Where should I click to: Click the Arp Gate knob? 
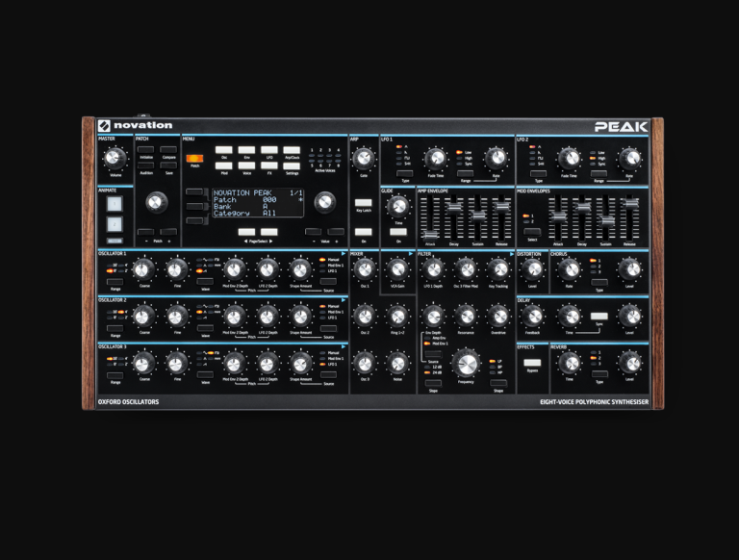tap(363, 158)
